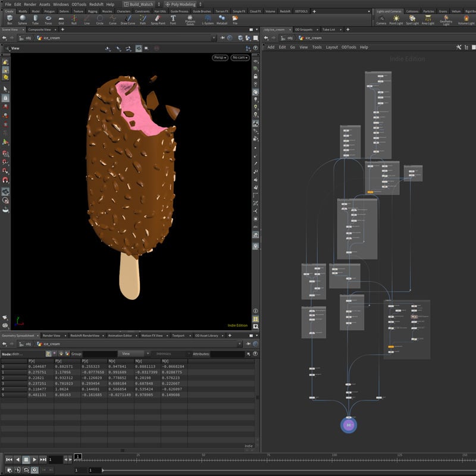Toggle loop playback mode button
476x476 pixels.
26,470
